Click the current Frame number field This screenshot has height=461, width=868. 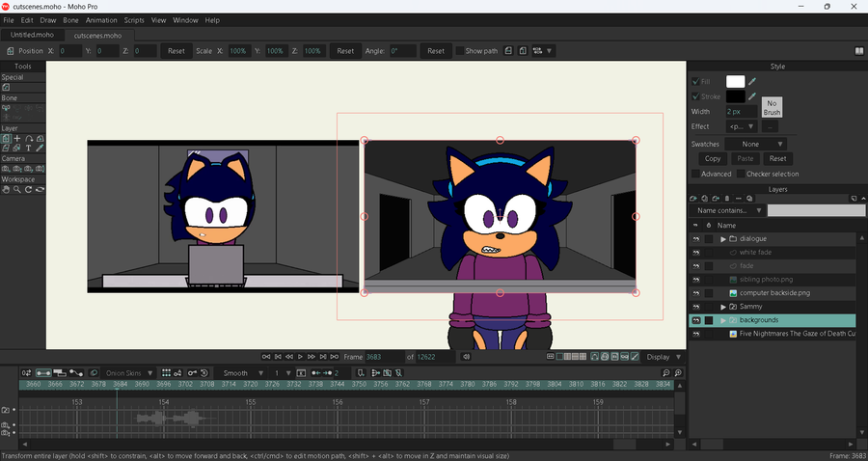click(384, 357)
